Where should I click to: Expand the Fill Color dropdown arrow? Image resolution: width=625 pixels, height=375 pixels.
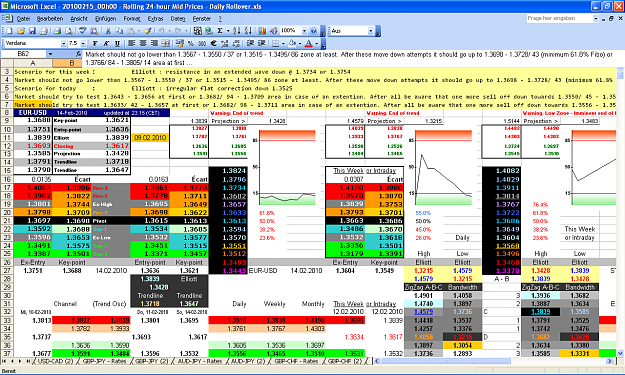coord(300,43)
